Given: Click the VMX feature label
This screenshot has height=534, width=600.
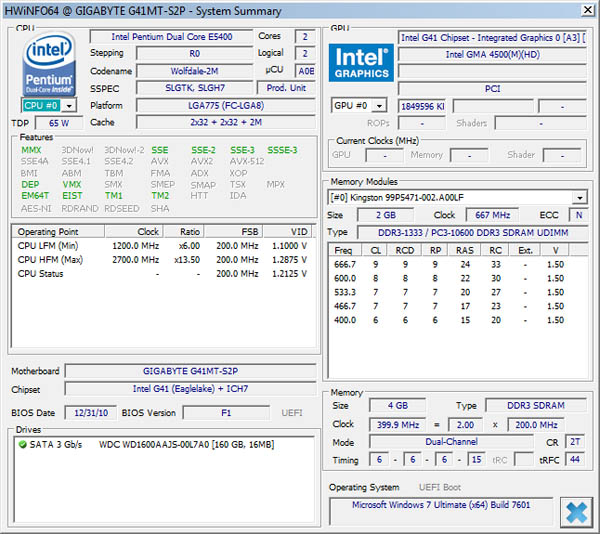Looking at the screenshot, I should [72, 184].
